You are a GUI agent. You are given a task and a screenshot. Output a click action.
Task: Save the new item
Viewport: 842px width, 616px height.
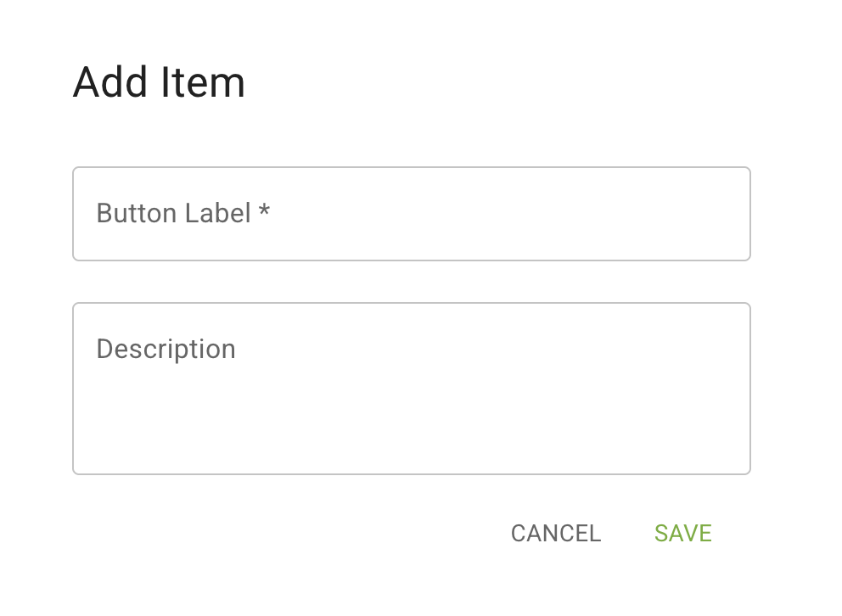(682, 534)
